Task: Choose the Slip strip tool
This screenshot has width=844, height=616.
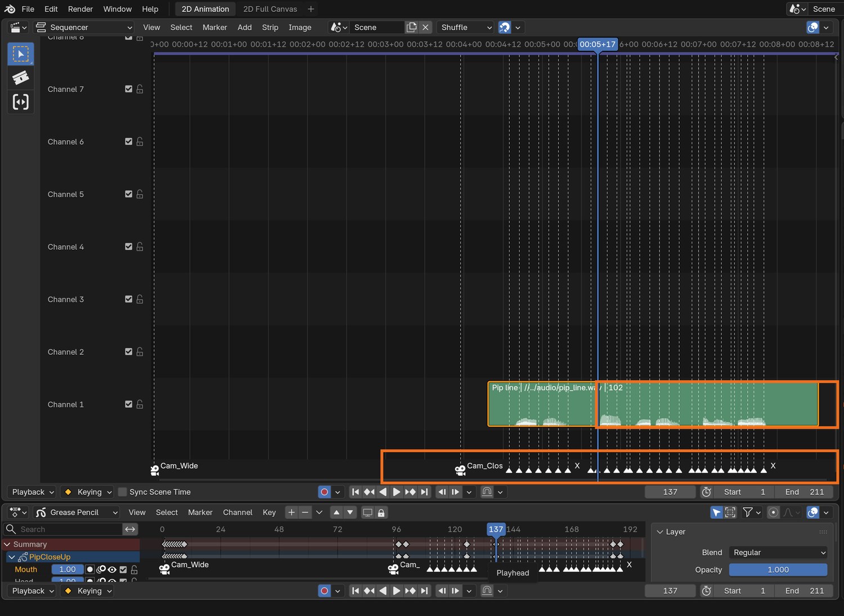Action: click(x=21, y=102)
